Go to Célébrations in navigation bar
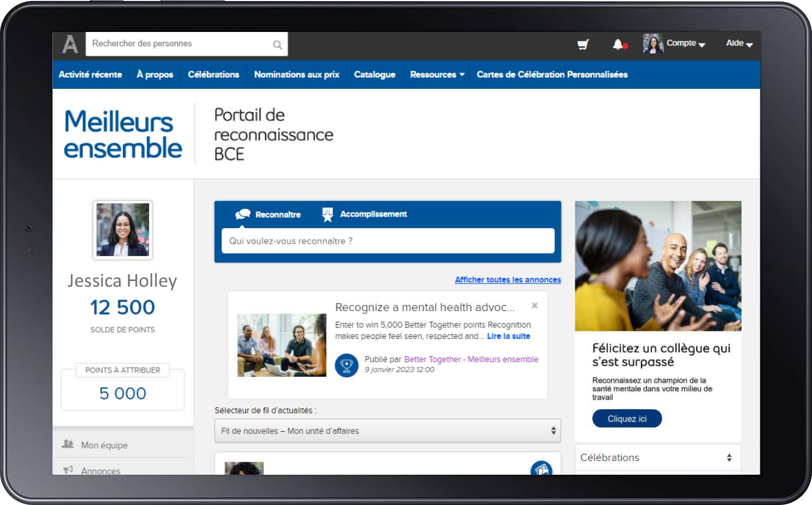812x505 pixels. (213, 74)
